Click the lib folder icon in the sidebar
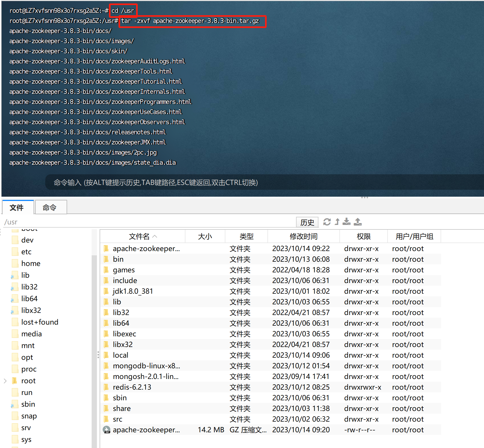This screenshot has width=484, height=448. 15,275
